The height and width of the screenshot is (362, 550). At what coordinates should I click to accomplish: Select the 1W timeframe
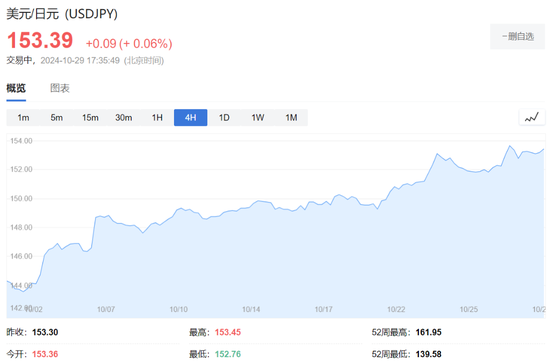point(257,118)
